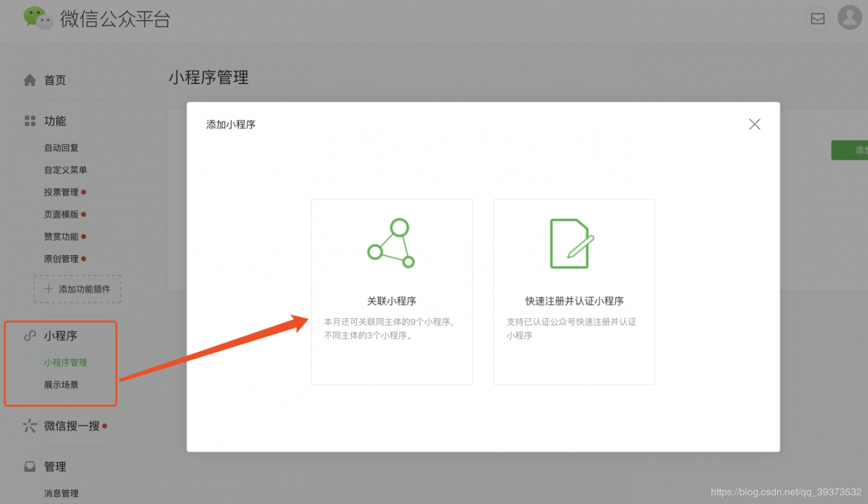This screenshot has height=504, width=868.
Task: Open 自动回复 menu item
Action: click(x=62, y=148)
